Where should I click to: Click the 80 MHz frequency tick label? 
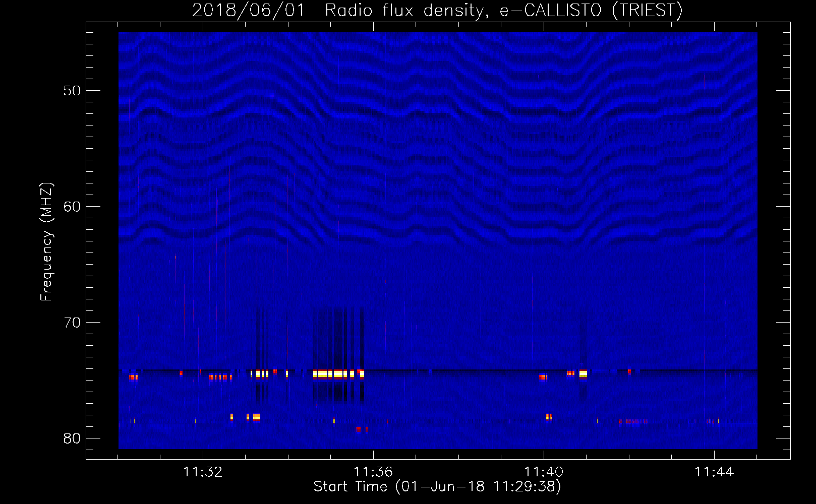pos(72,438)
